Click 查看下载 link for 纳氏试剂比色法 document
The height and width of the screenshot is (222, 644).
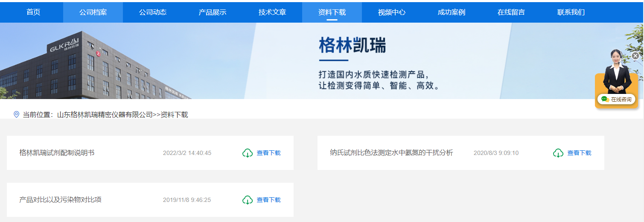[579, 153]
